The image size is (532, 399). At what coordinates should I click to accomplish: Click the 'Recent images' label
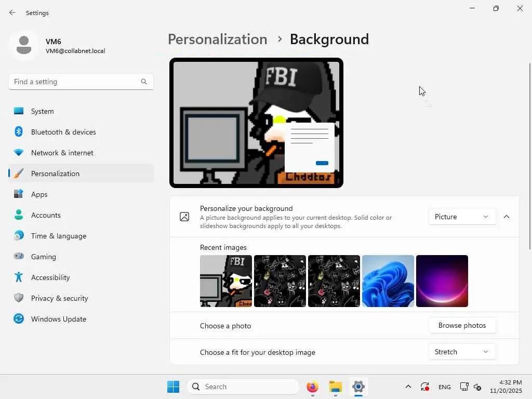223,247
